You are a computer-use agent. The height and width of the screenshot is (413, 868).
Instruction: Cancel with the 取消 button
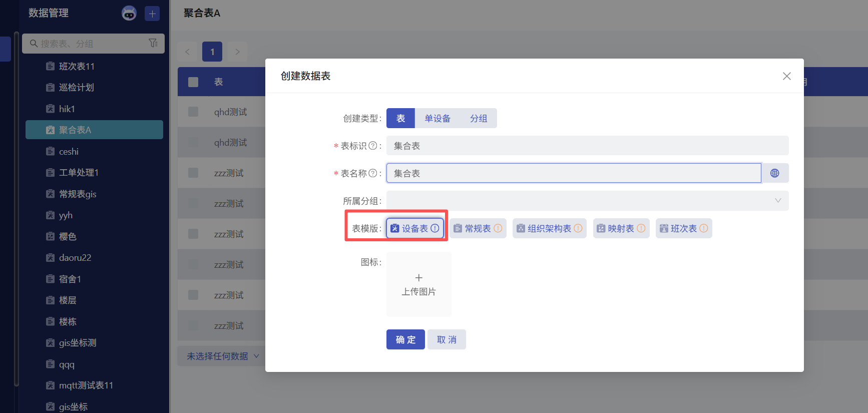447,339
